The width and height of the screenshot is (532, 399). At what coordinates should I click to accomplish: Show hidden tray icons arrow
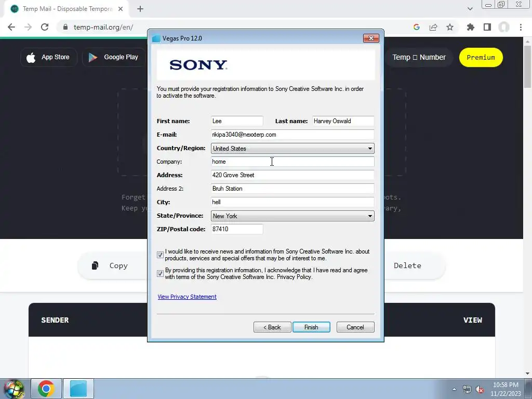tap(454, 389)
